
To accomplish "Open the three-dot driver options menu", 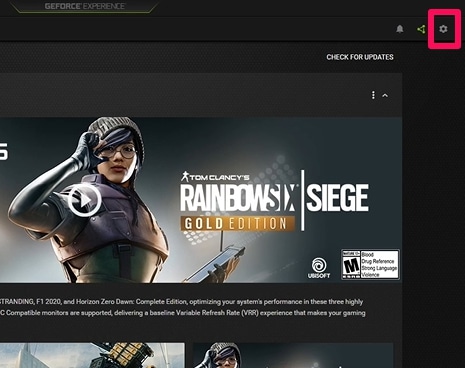I will coord(373,95).
